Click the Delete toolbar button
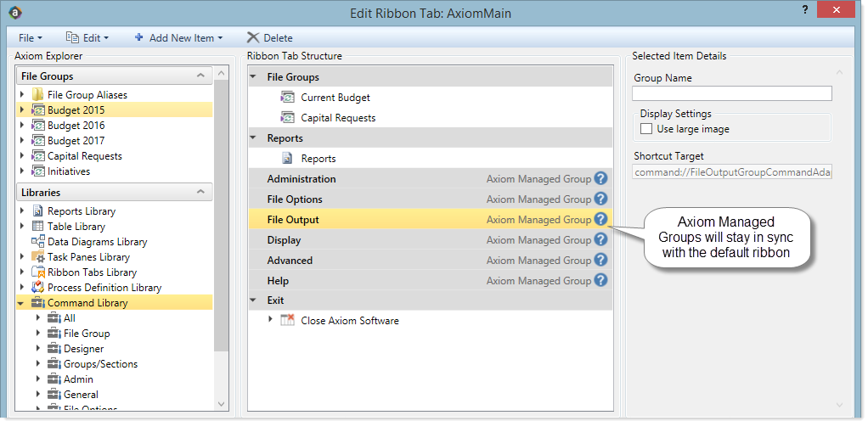 point(269,37)
